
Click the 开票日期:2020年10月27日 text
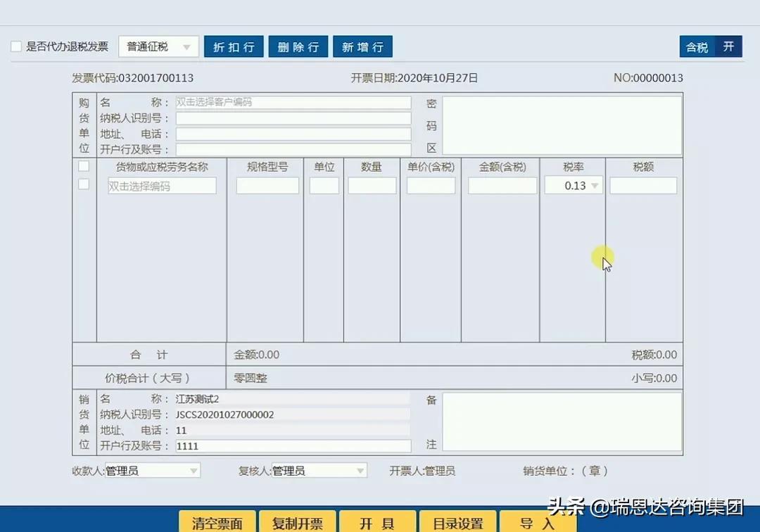pos(414,78)
